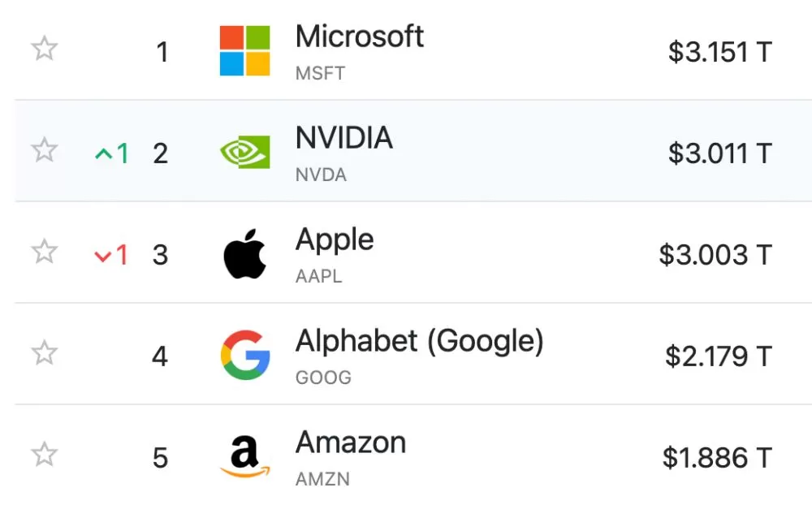Screen dimensions: 812x505
Task: Click the colorful Google G logo
Action: coord(245,355)
